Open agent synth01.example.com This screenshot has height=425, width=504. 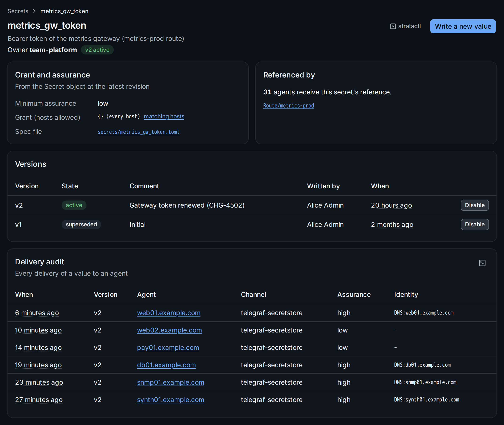pyautogui.click(x=170, y=399)
